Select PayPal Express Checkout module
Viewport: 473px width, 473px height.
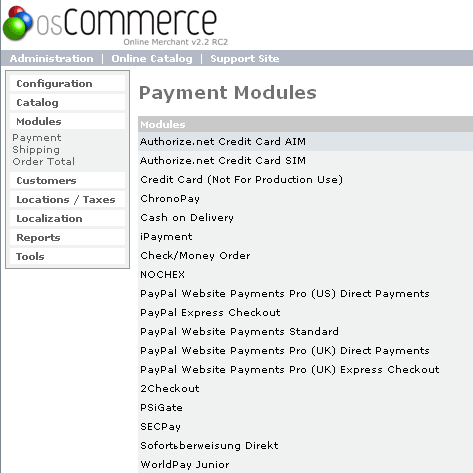point(305,312)
